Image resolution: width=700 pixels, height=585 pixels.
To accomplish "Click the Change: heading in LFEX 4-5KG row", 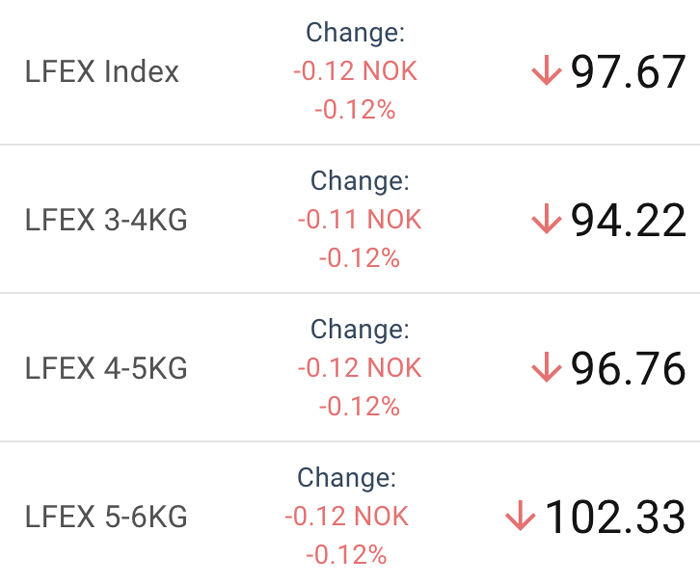I will click(360, 330).
